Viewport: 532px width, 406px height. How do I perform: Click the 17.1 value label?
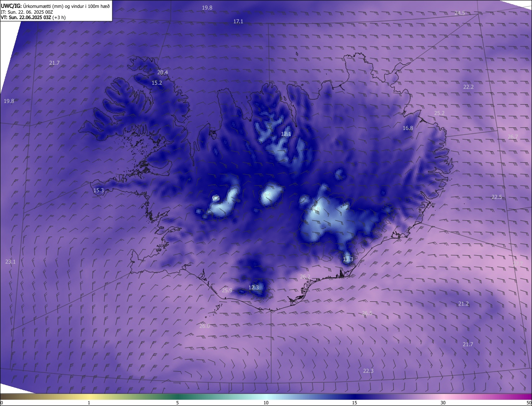click(x=238, y=21)
